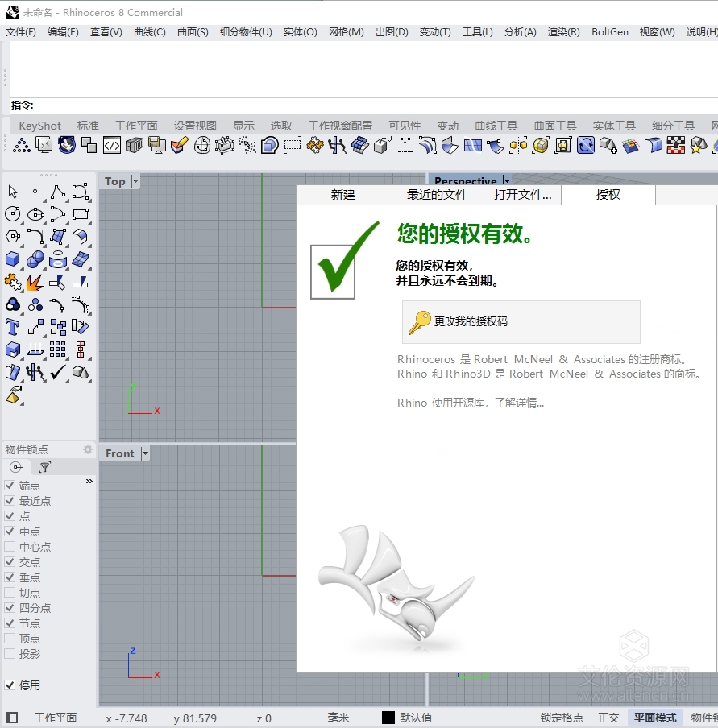Viewport: 718px width, 728px height.
Task: Open the Perspective viewport dropdown arrow
Action: [507, 180]
